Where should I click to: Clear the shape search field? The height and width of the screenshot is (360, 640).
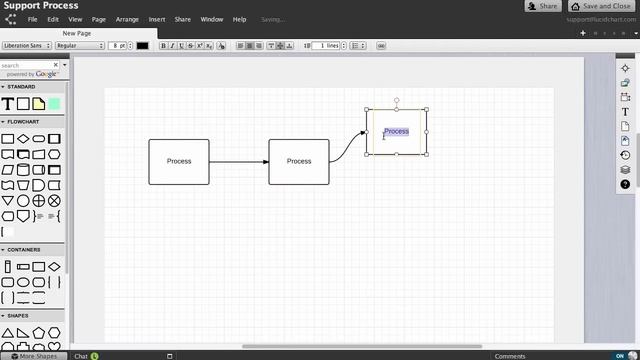(56, 65)
